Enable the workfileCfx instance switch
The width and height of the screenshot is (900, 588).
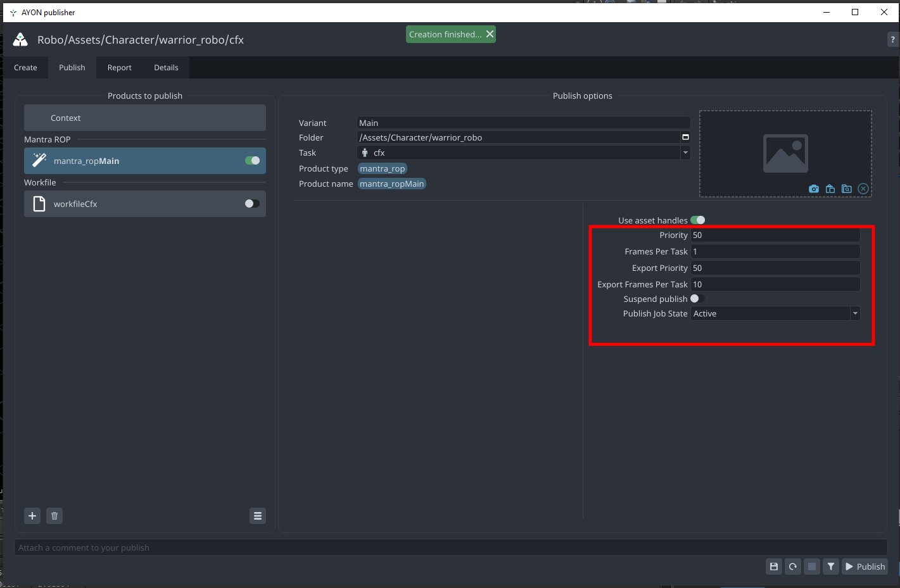[x=252, y=204]
